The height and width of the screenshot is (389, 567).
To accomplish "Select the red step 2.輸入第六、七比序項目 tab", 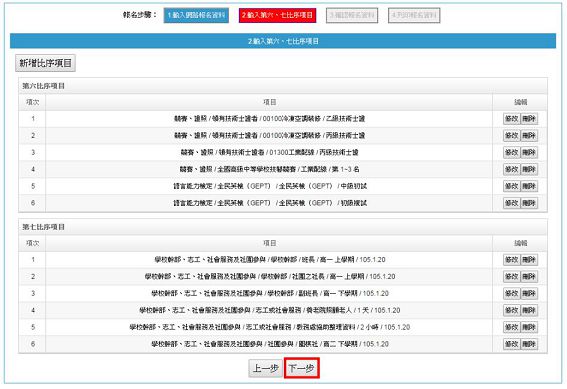I will 277,15.
